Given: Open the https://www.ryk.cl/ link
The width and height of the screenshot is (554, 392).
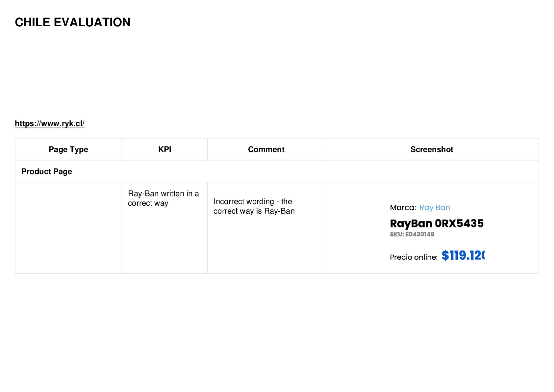Looking at the screenshot, I should pyautogui.click(x=50, y=123).
